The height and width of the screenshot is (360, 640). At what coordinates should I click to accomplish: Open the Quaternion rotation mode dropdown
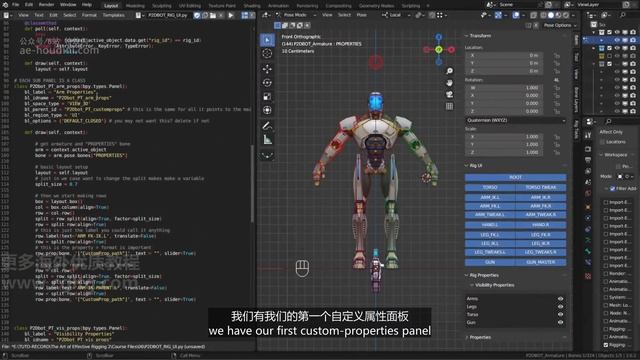tap(516, 120)
